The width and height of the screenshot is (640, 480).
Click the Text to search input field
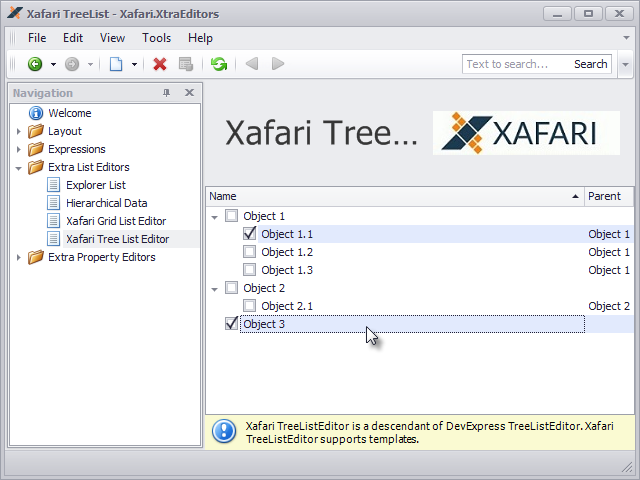pyautogui.click(x=516, y=64)
